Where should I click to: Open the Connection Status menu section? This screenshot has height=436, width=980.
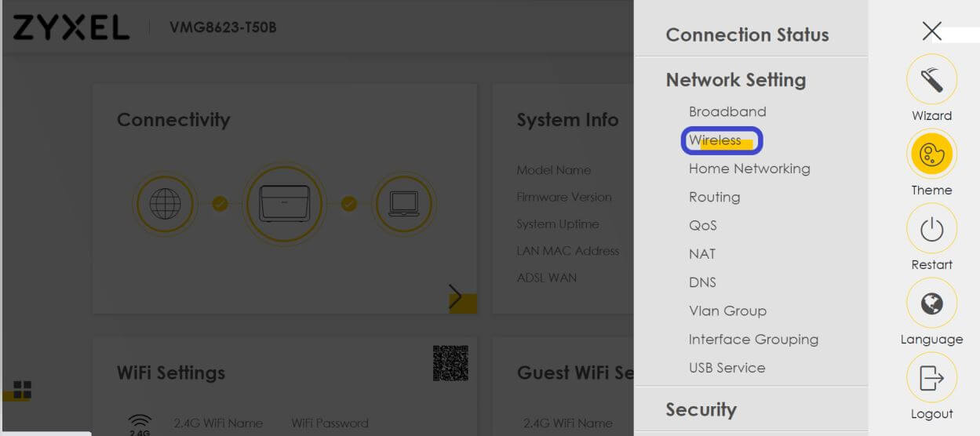point(747,35)
